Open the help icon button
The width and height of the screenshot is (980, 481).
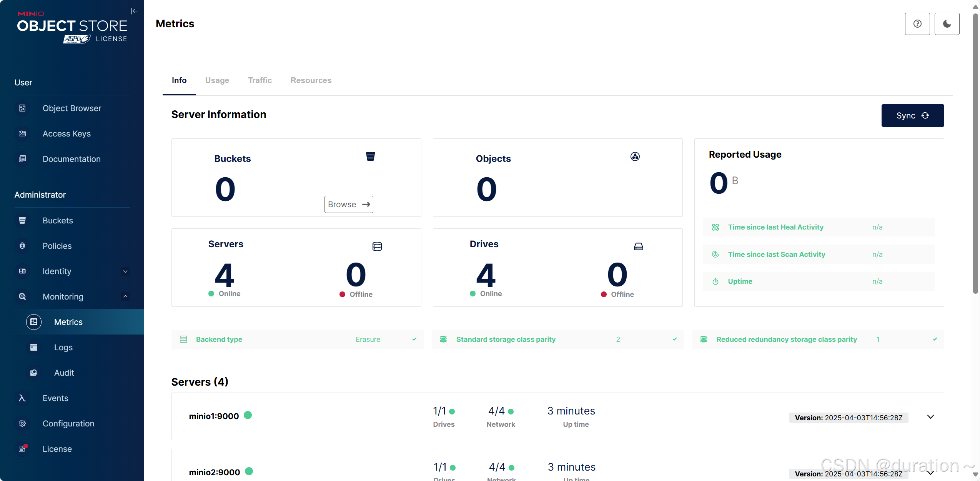point(917,24)
